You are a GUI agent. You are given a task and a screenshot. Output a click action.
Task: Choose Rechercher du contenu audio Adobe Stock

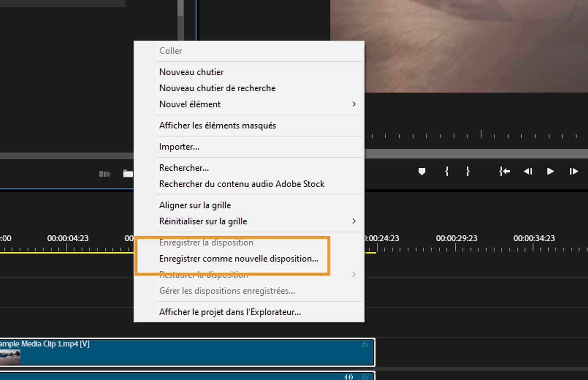(x=241, y=184)
